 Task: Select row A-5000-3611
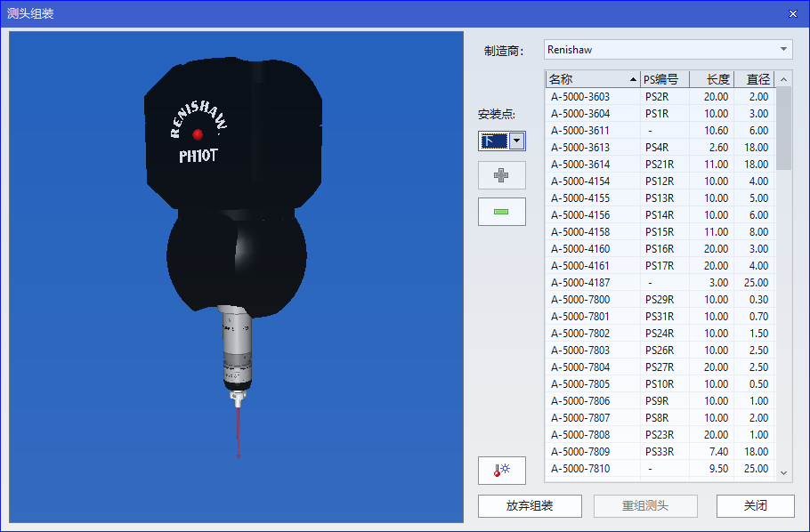pyautogui.click(x=660, y=131)
